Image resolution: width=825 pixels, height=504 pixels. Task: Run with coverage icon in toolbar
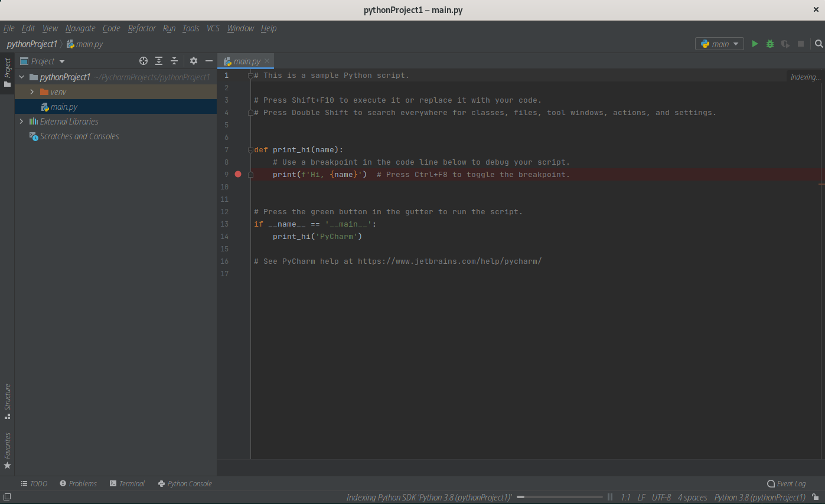785,44
